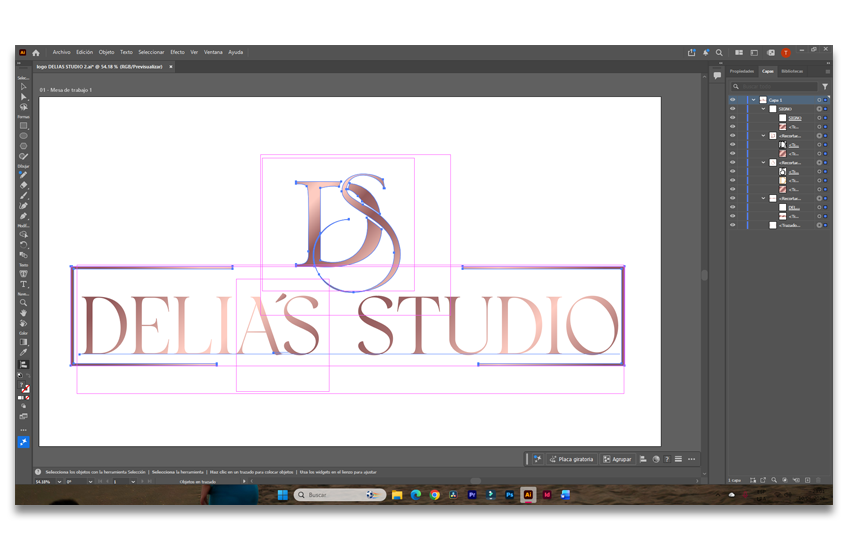Select the Zoom magnifier tool
850x550 pixels.
pos(23,303)
